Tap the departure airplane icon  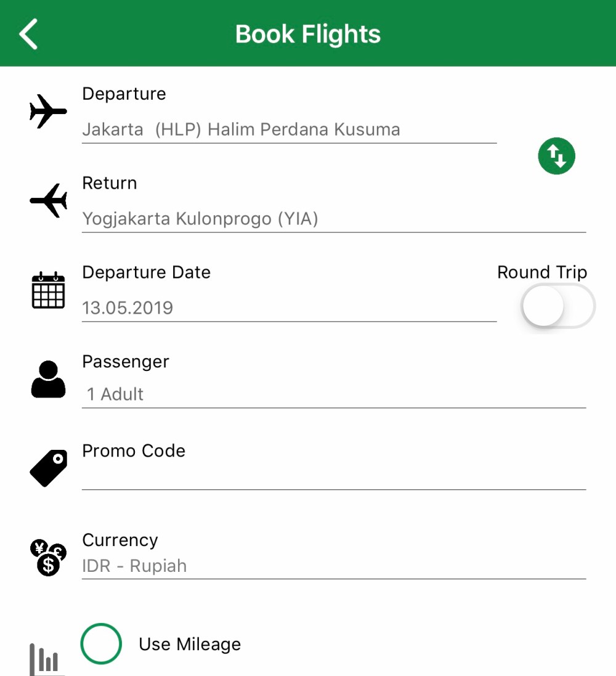pos(48,112)
